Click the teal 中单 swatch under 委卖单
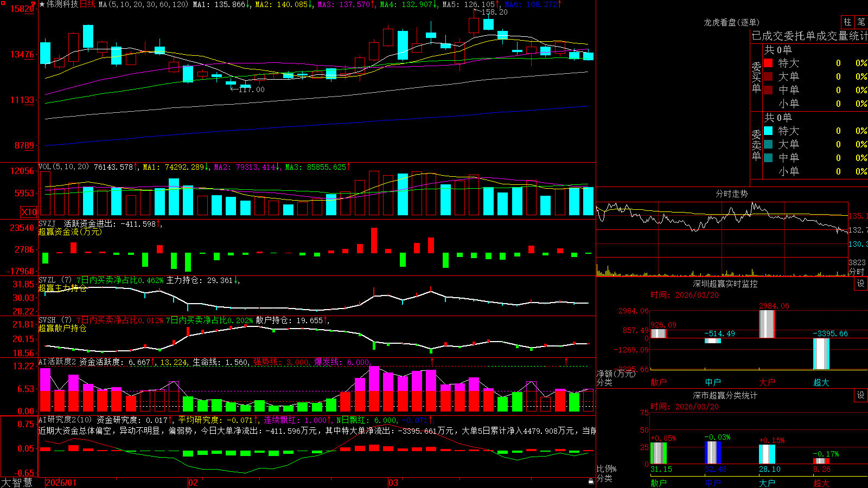Screen dimensions: 868x488 click(x=768, y=158)
